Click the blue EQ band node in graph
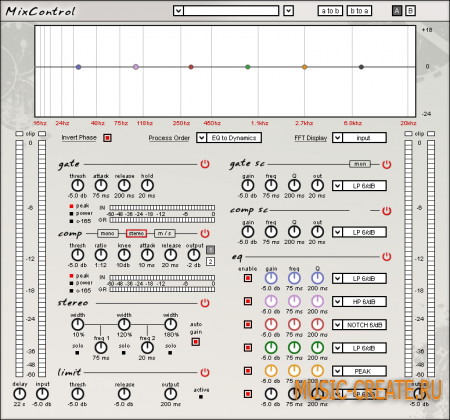The image size is (450, 420). tap(78, 67)
